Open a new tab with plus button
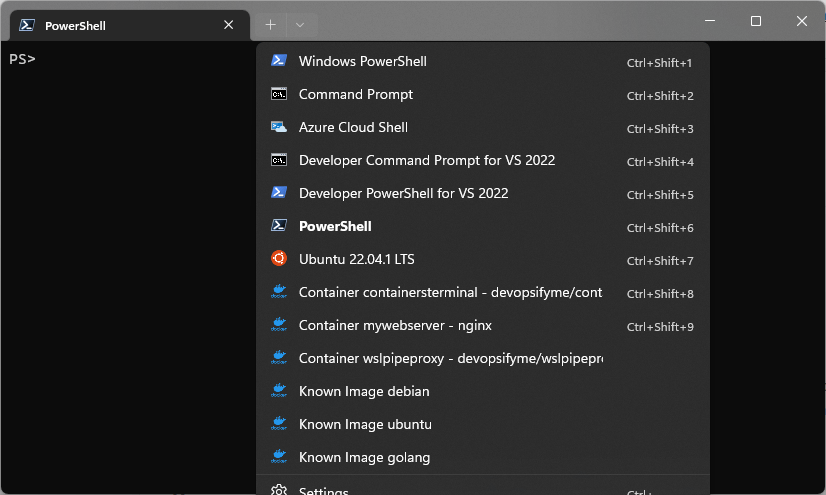This screenshot has height=495, width=826. 271,24
